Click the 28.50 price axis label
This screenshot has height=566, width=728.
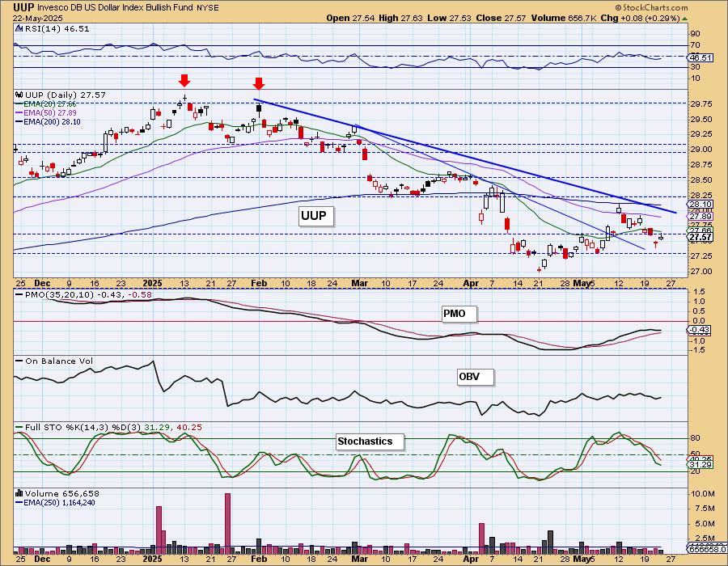coord(701,180)
